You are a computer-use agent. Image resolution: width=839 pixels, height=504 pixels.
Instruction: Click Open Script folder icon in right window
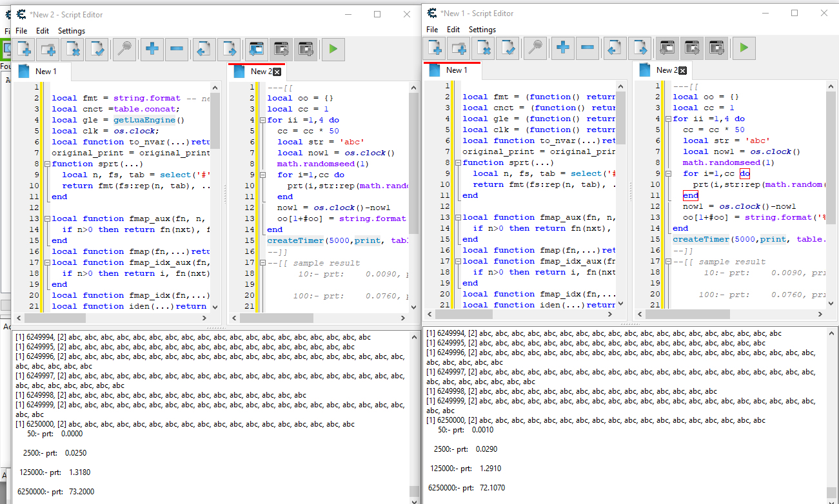460,48
